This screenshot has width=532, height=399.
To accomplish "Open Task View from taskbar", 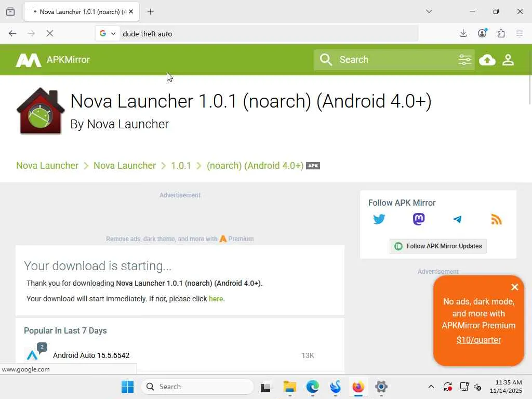I will click(x=265, y=387).
